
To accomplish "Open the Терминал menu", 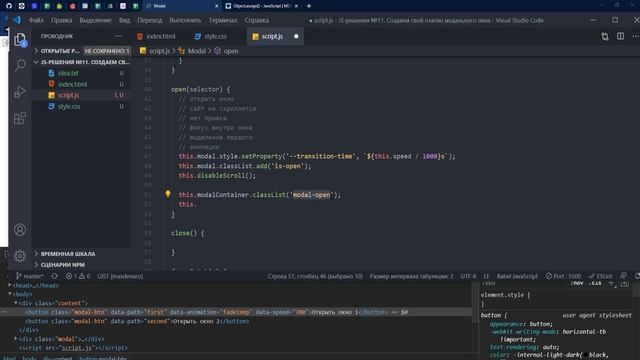I will pyautogui.click(x=223, y=20).
